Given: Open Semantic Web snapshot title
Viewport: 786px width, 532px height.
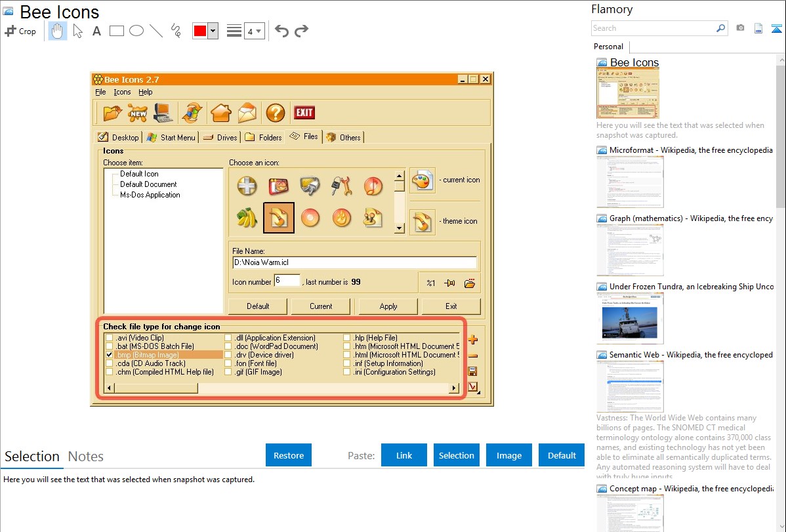Looking at the screenshot, I should pyautogui.click(x=691, y=354).
